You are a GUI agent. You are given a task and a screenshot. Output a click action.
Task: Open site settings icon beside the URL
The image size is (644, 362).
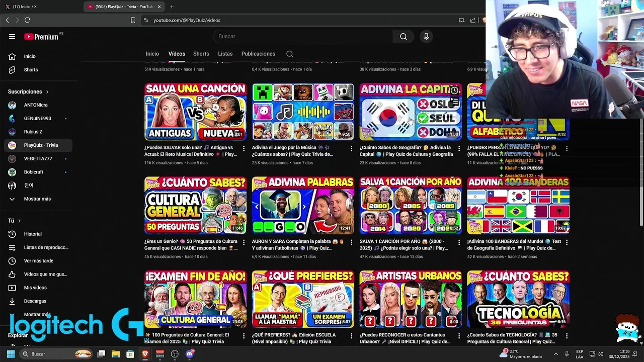146,20
